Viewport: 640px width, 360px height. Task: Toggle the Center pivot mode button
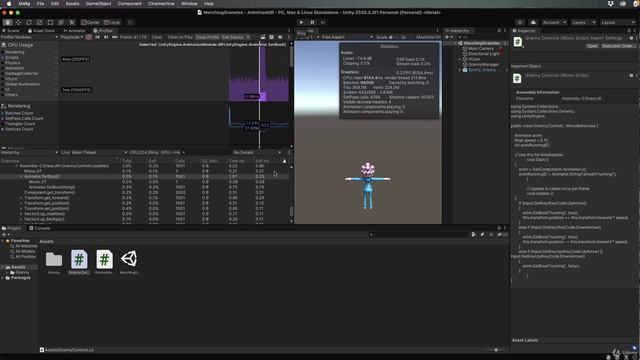click(x=90, y=22)
